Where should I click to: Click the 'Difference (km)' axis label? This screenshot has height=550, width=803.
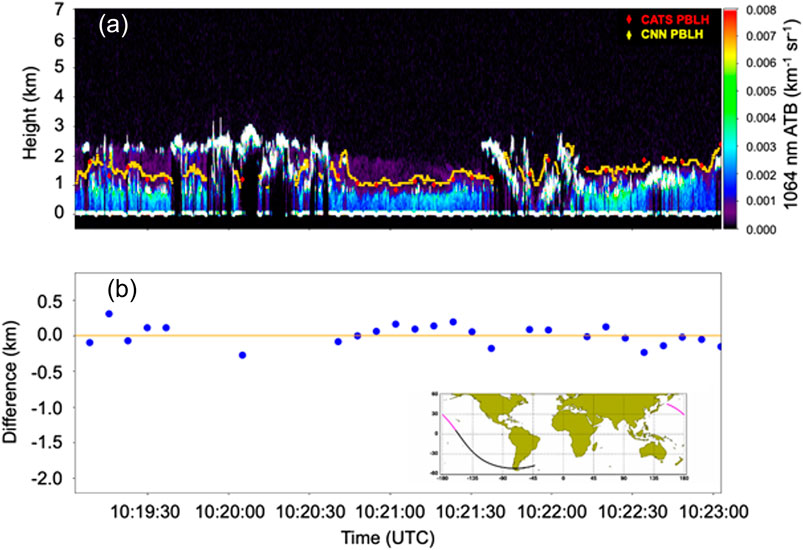point(10,382)
